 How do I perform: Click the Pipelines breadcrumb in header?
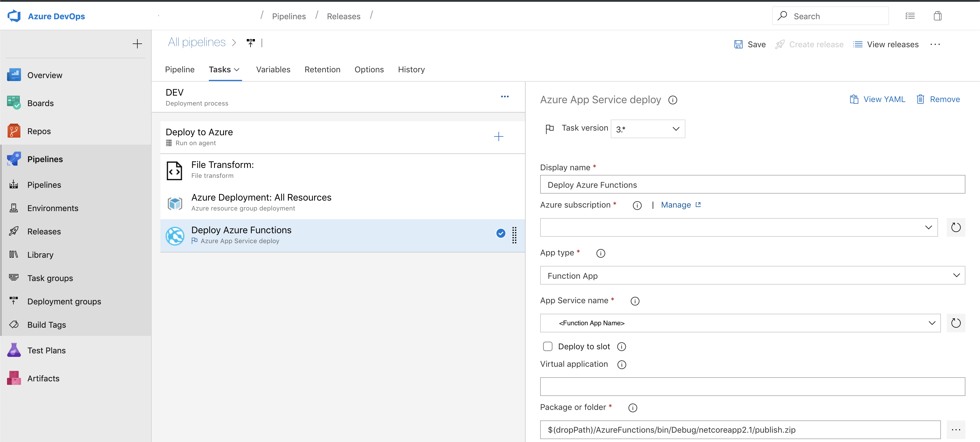[289, 16]
